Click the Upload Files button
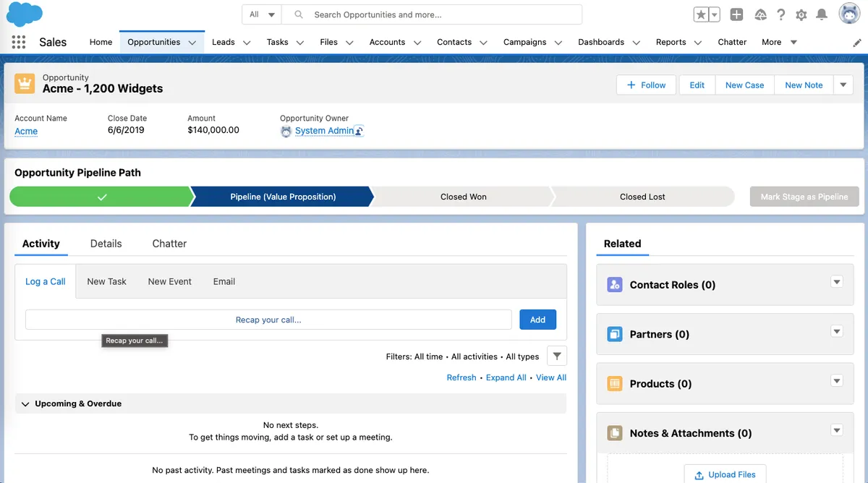The height and width of the screenshot is (483, 868). pos(725,474)
